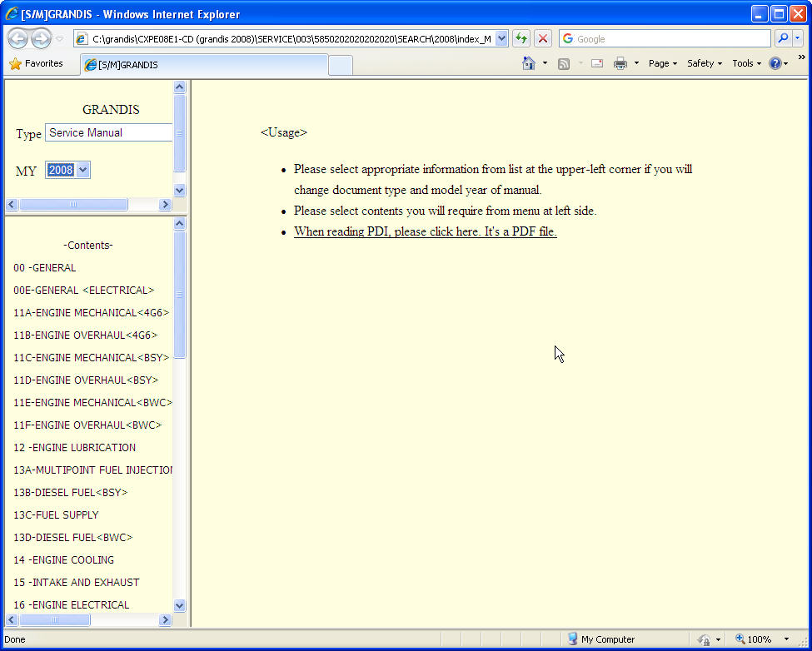The width and height of the screenshot is (812, 651).
Task: Open 11F-ENGINE OVERHAUL<BWC> section
Action: (x=87, y=425)
